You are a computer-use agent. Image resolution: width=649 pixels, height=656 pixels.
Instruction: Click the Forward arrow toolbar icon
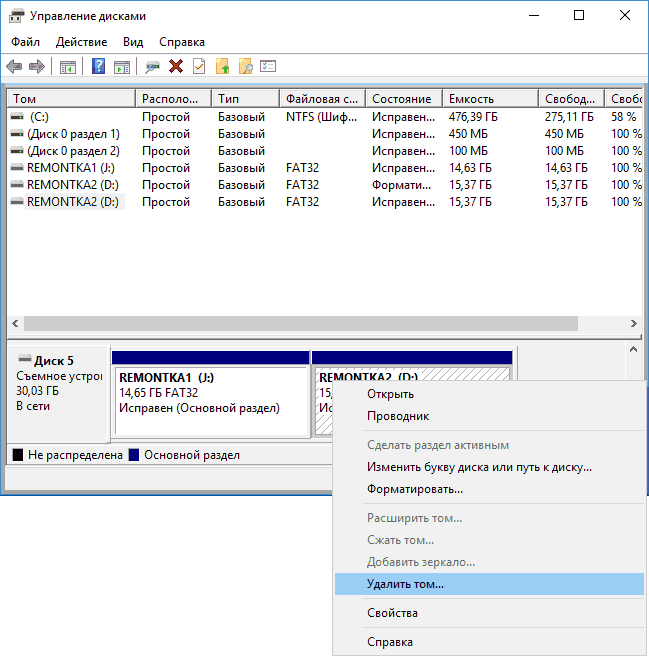pos(37,67)
